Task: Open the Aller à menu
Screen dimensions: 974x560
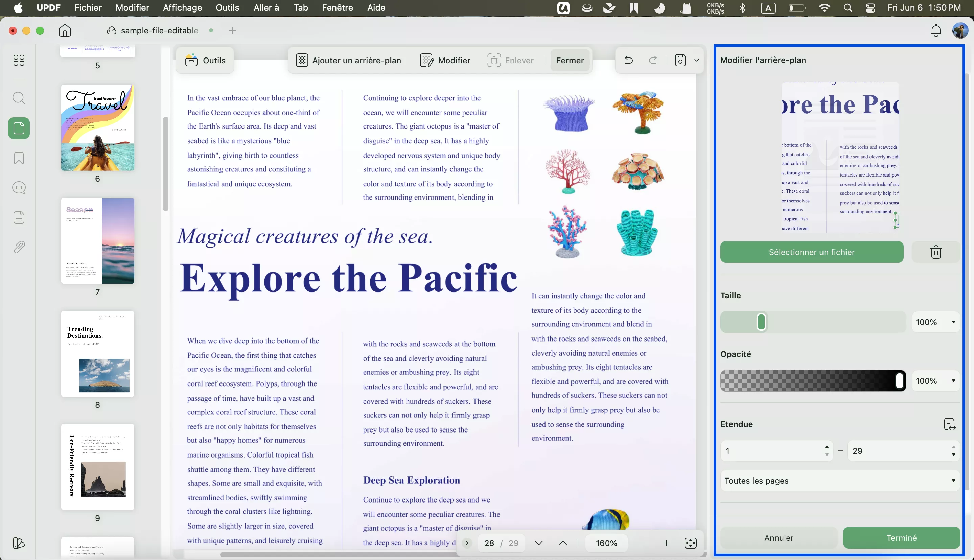Action: pyautogui.click(x=266, y=8)
